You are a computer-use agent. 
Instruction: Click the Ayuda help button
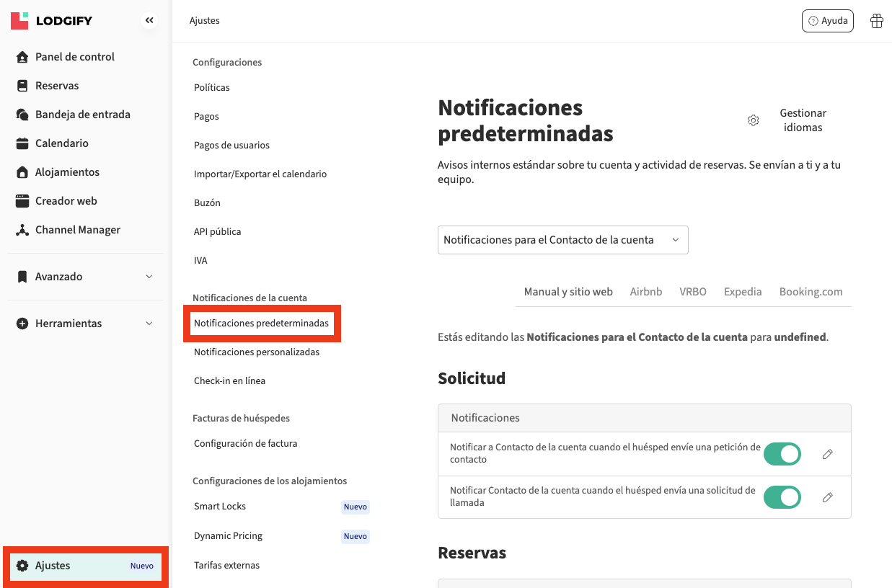point(827,21)
